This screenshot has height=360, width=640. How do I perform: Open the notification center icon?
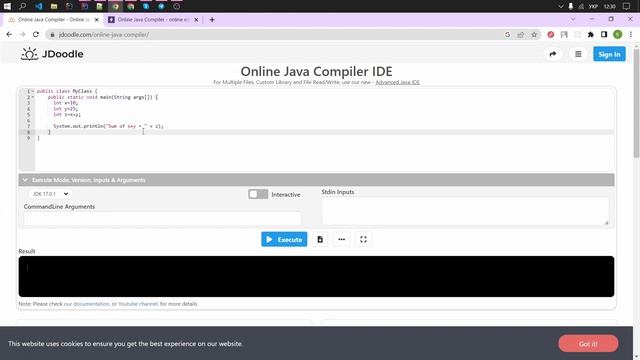pos(626,6)
